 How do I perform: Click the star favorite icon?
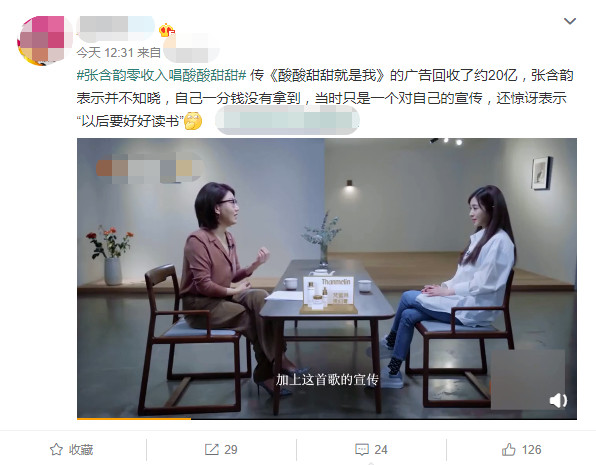pos(56,449)
